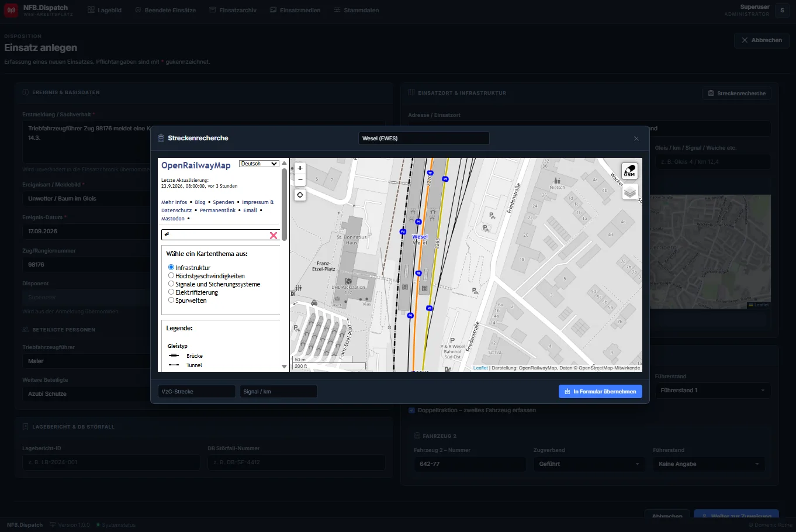Click the sidebar scrollbar down arrow
The image size is (796, 532).
pos(285,367)
